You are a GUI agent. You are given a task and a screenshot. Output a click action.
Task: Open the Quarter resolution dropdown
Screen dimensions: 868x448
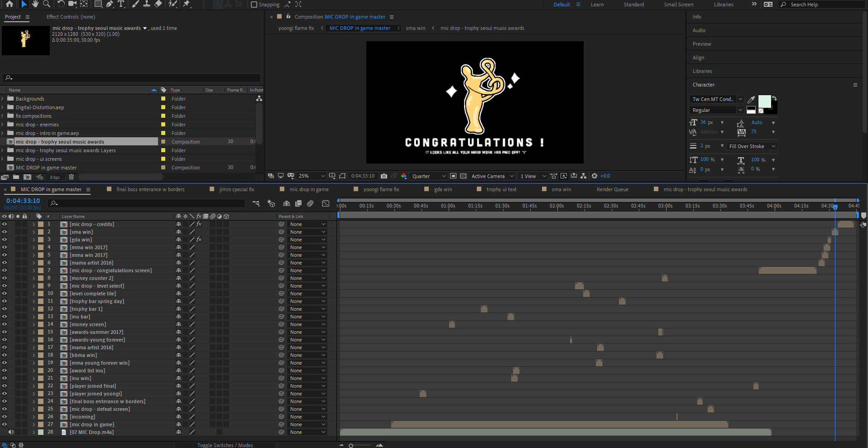pos(429,176)
